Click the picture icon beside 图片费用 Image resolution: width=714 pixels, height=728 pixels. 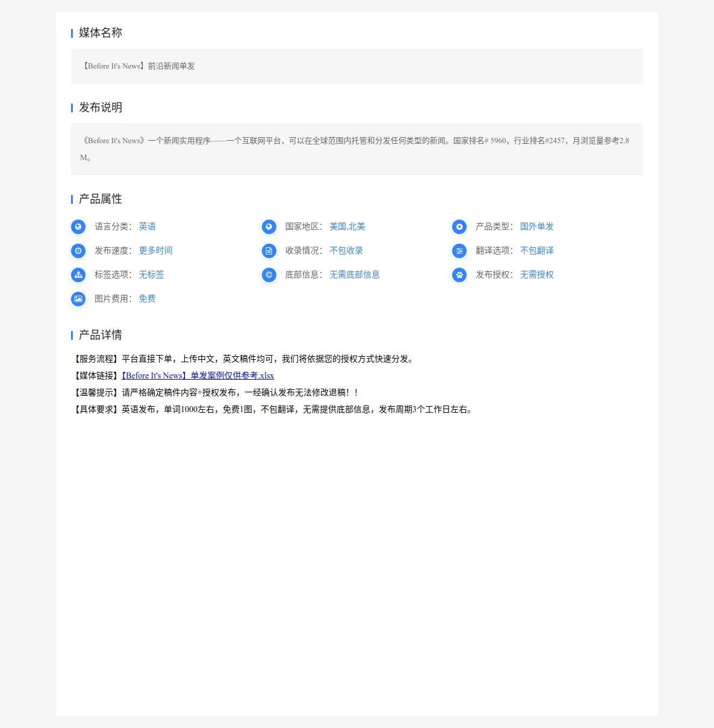click(x=78, y=299)
